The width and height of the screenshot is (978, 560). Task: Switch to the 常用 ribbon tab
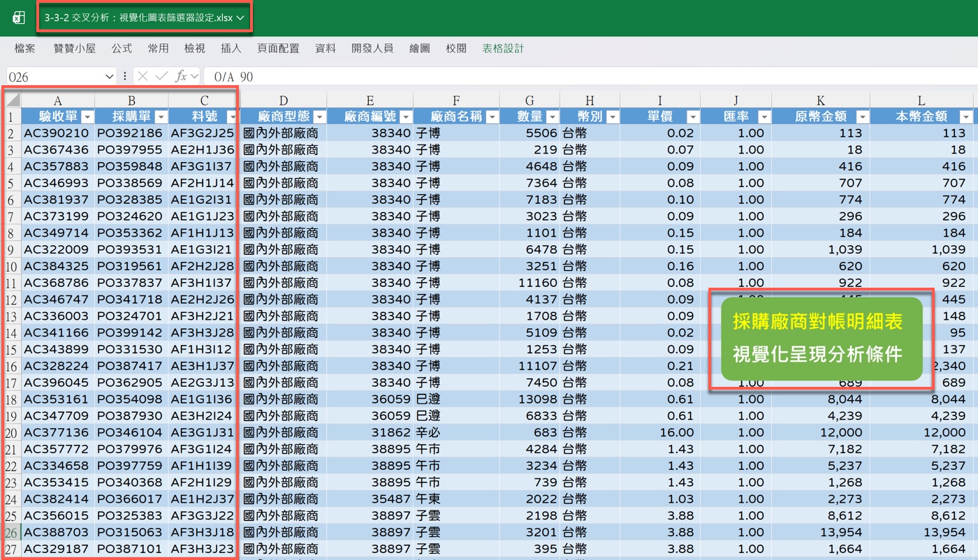click(158, 48)
